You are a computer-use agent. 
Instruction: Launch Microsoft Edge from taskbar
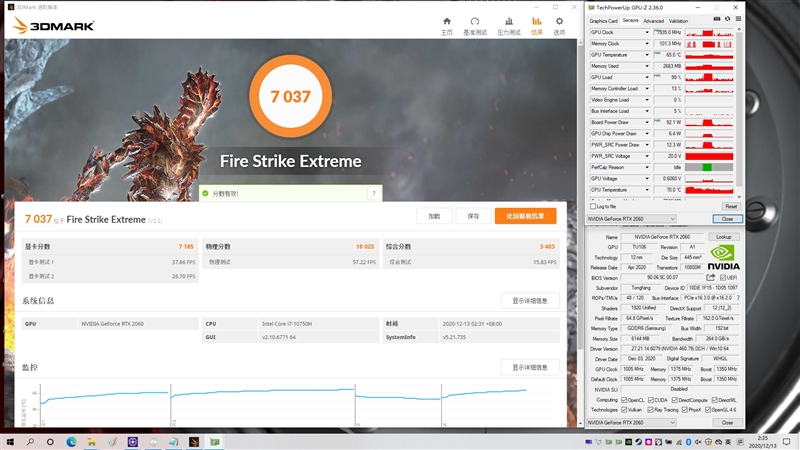71,442
